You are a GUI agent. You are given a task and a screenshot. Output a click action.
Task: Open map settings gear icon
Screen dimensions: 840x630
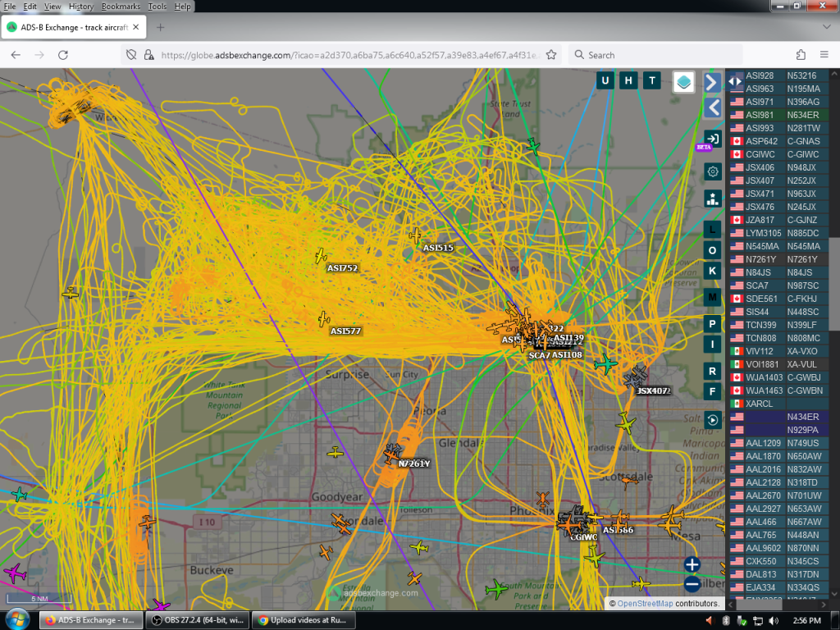pos(713,171)
